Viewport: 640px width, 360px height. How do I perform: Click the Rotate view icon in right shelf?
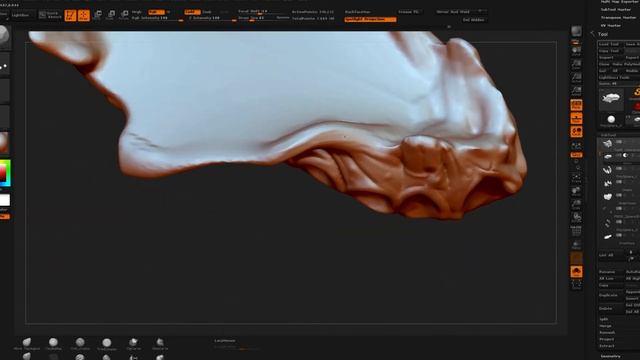point(576,218)
